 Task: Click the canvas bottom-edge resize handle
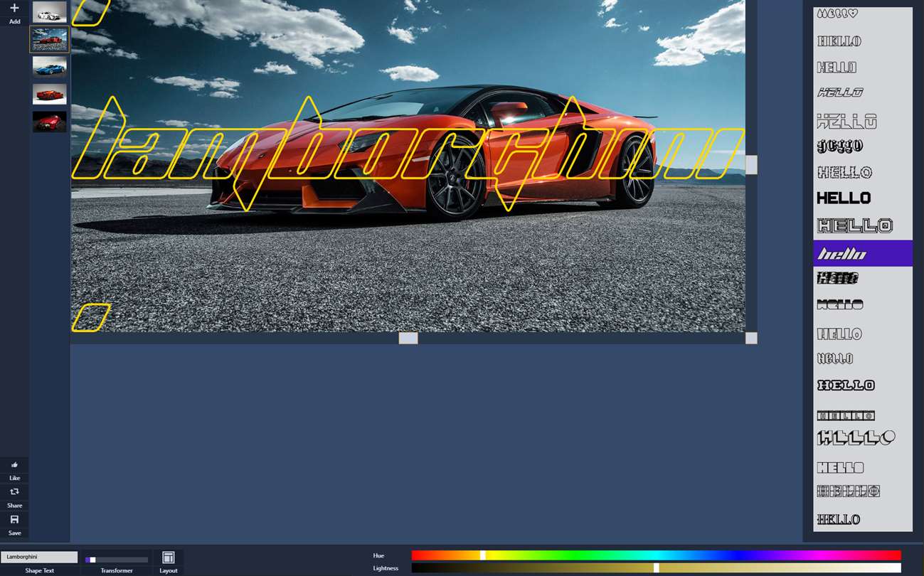tap(408, 338)
